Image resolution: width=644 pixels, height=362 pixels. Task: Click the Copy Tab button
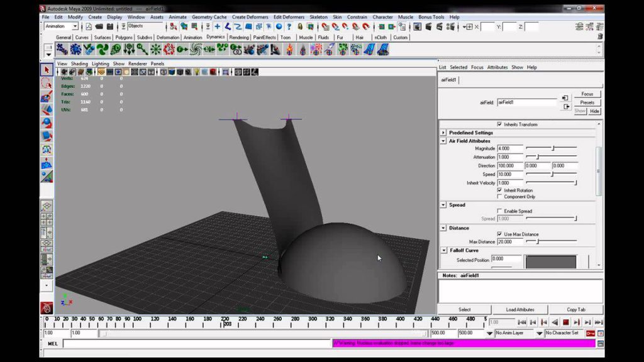coord(576,309)
